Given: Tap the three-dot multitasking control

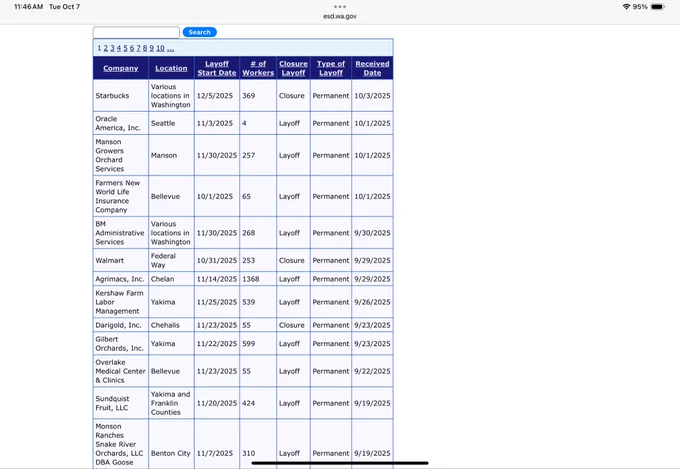Looking at the screenshot, I should (x=340, y=7).
